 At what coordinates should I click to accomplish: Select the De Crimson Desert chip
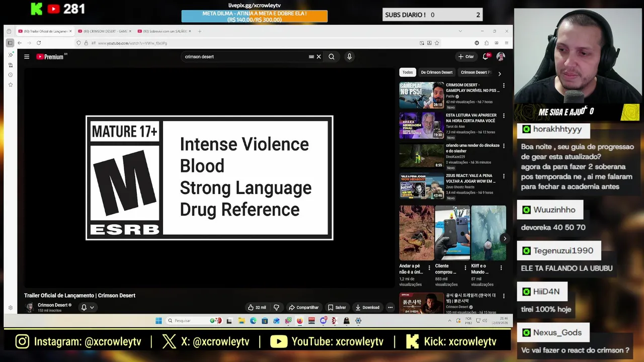437,72
